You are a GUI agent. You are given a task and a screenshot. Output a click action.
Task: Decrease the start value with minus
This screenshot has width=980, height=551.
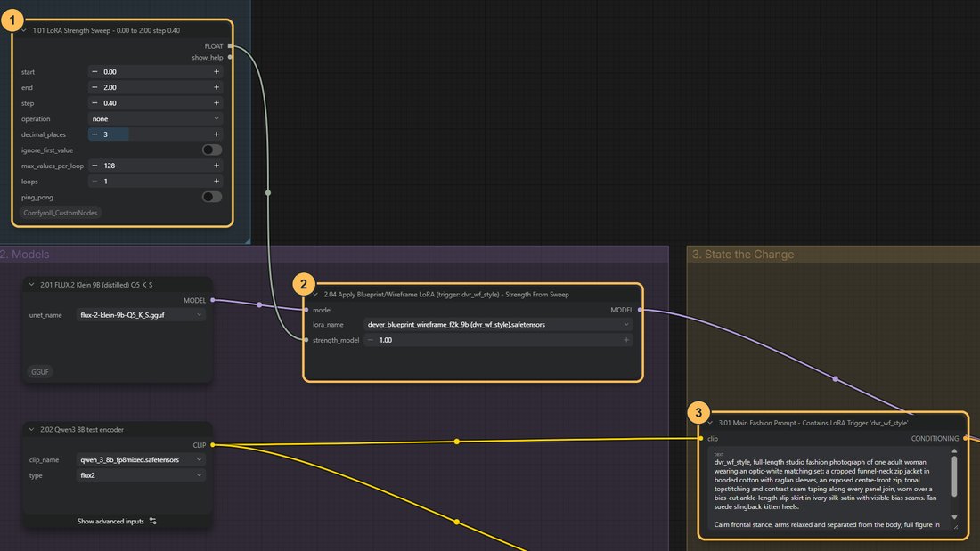coord(94,72)
